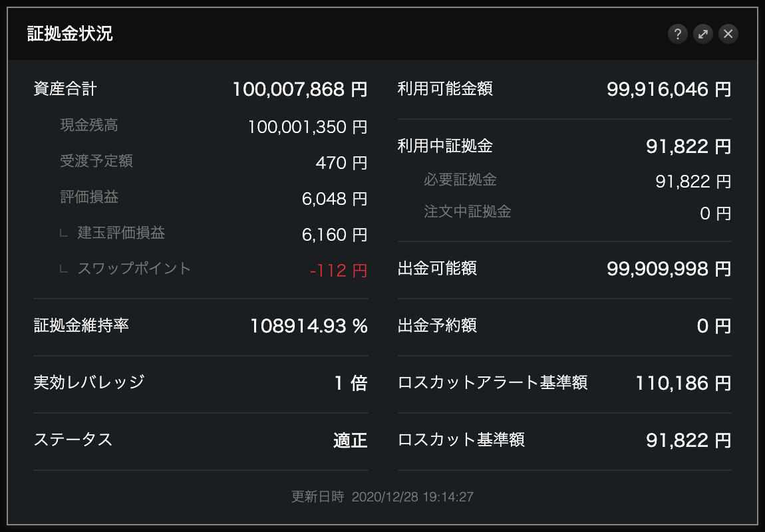Click the ステータス value 適正

[x=350, y=440]
